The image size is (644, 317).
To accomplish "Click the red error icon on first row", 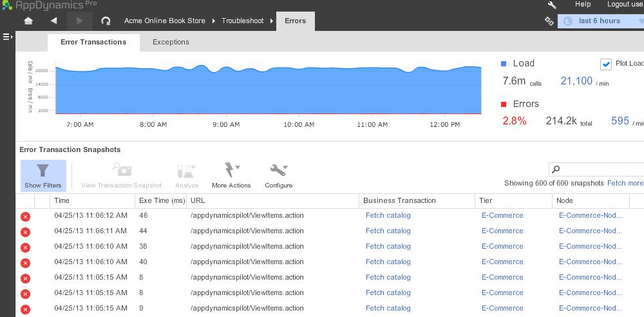I will tap(25, 216).
